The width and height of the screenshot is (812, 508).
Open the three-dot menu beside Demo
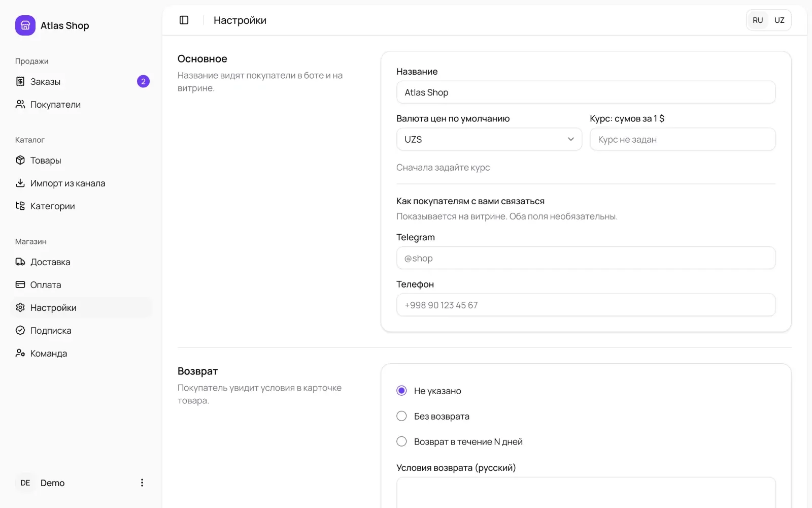(x=142, y=483)
